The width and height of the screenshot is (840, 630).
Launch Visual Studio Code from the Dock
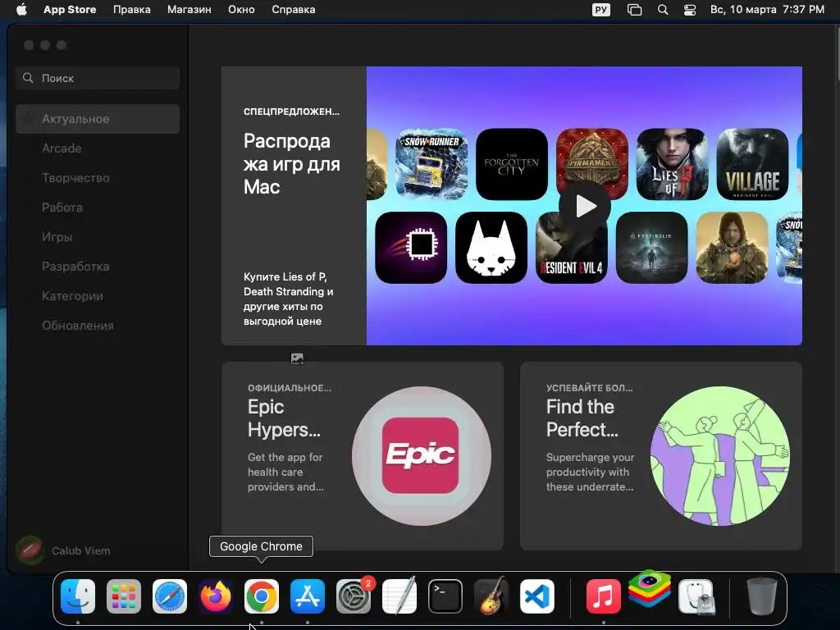[537, 596]
